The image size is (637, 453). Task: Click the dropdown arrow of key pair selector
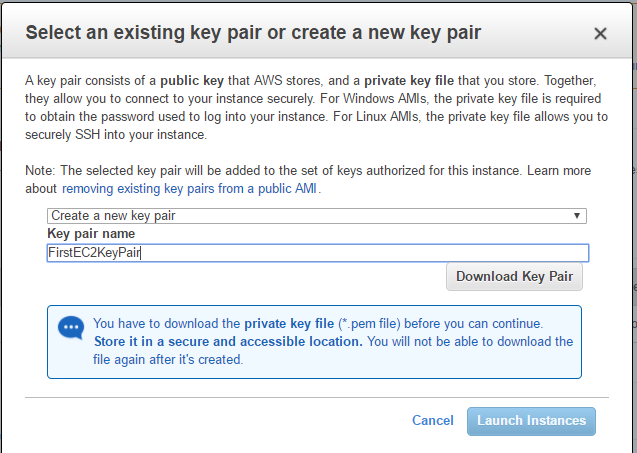pos(576,216)
